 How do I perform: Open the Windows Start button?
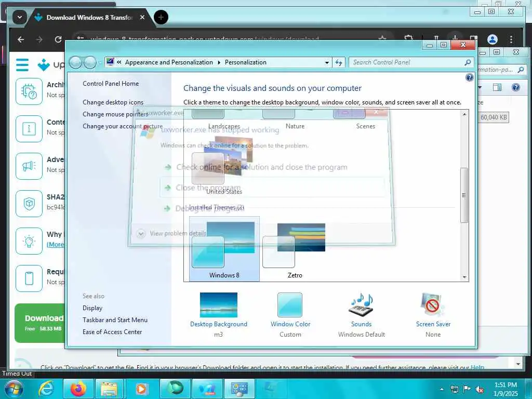point(14,389)
